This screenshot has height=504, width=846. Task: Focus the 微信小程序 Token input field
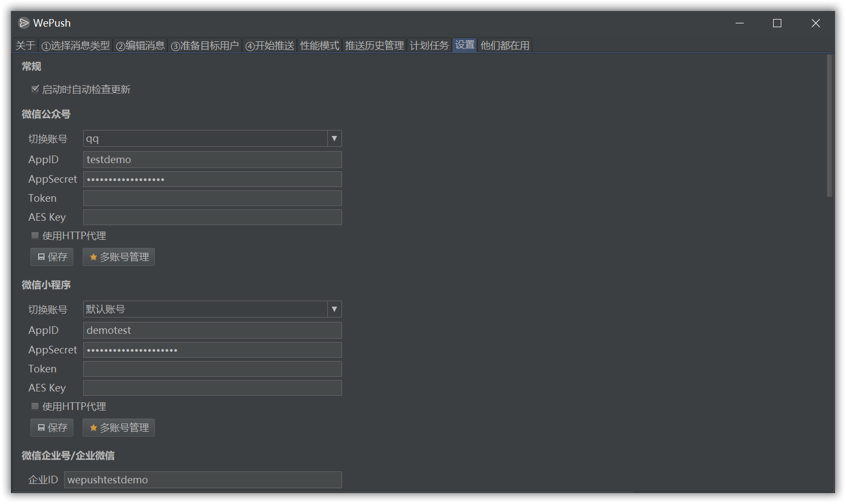pos(212,369)
